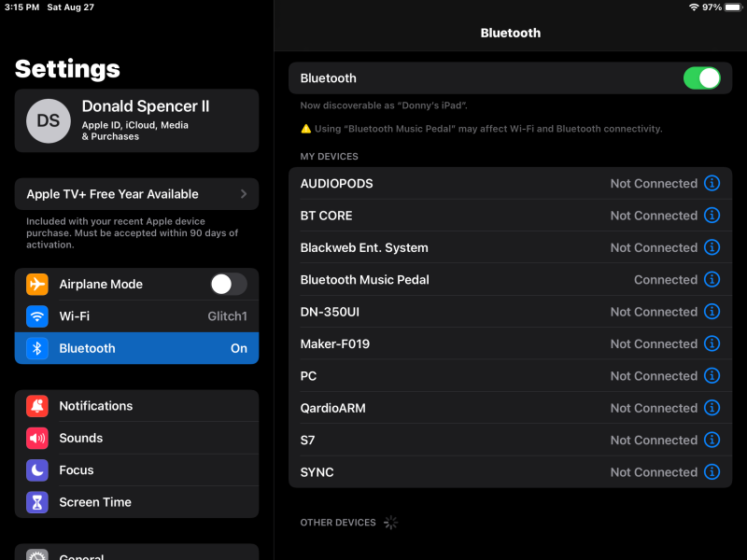Open info for BT CORE device
Screen dimensions: 747x560
[712, 216]
